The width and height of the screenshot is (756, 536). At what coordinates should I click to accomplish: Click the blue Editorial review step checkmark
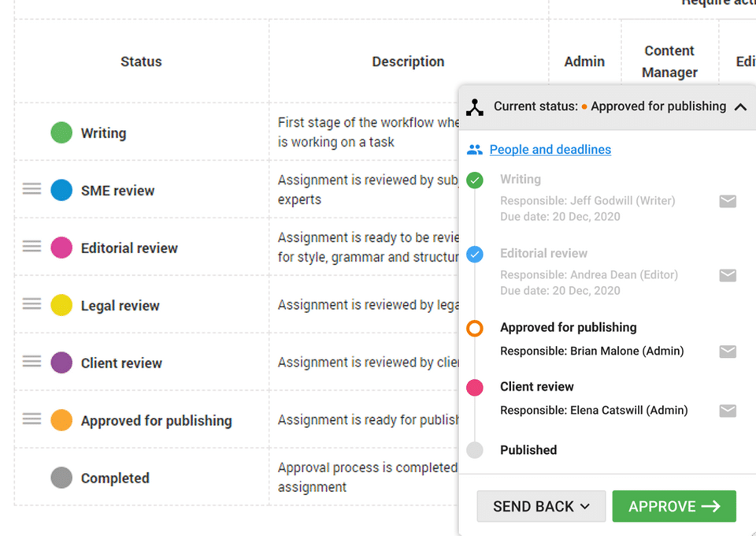tap(474, 254)
